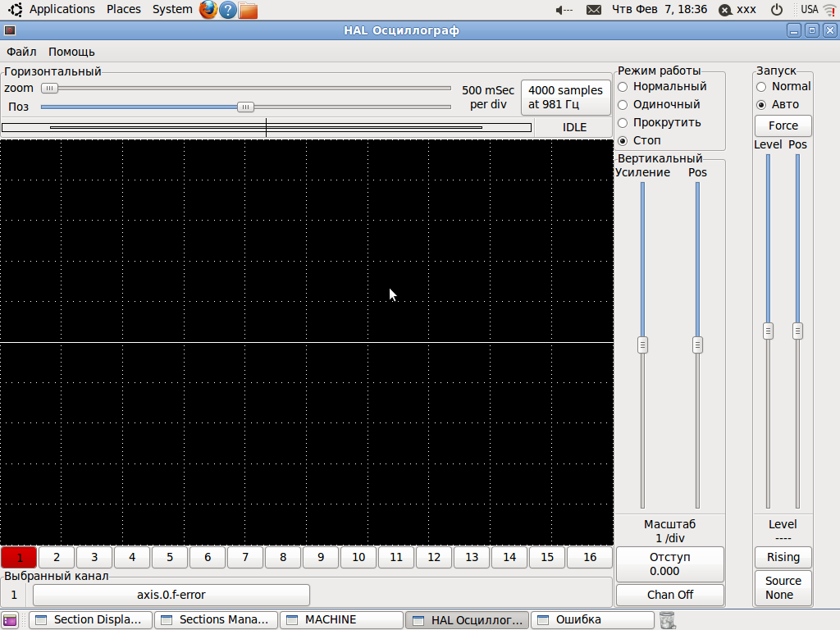The height and width of the screenshot is (630, 840).
Task: Select channel 1 button
Action: [20, 557]
